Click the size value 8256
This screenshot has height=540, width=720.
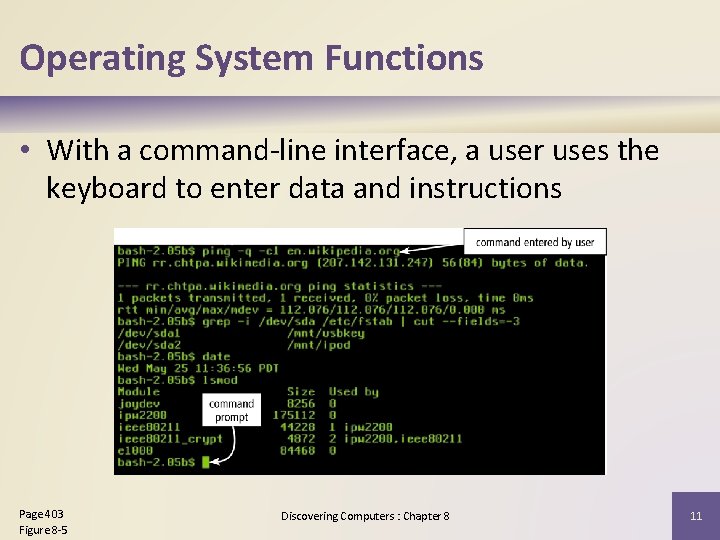point(301,404)
